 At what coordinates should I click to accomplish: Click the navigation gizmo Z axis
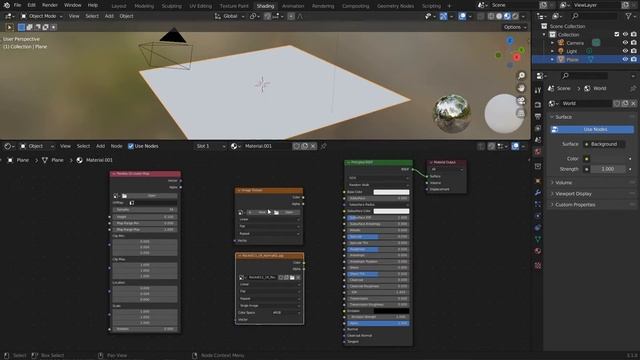coord(510,40)
